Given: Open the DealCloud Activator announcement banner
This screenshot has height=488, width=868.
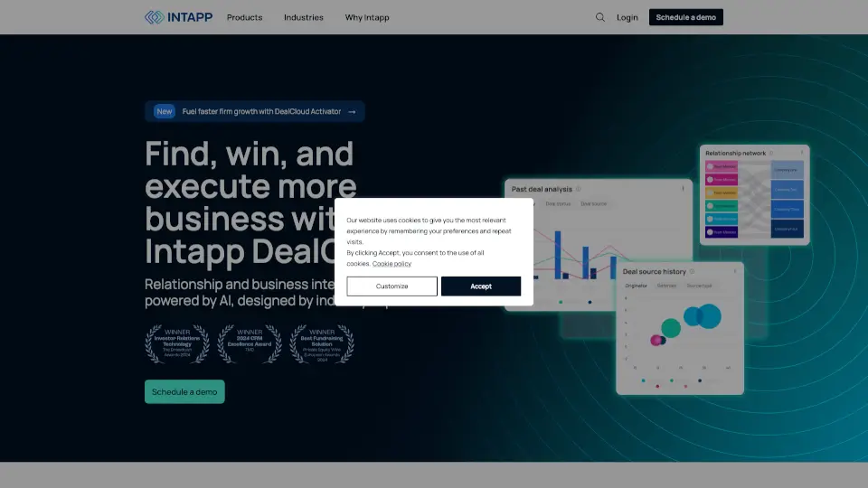Looking at the screenshot, I should pos(255,111).
